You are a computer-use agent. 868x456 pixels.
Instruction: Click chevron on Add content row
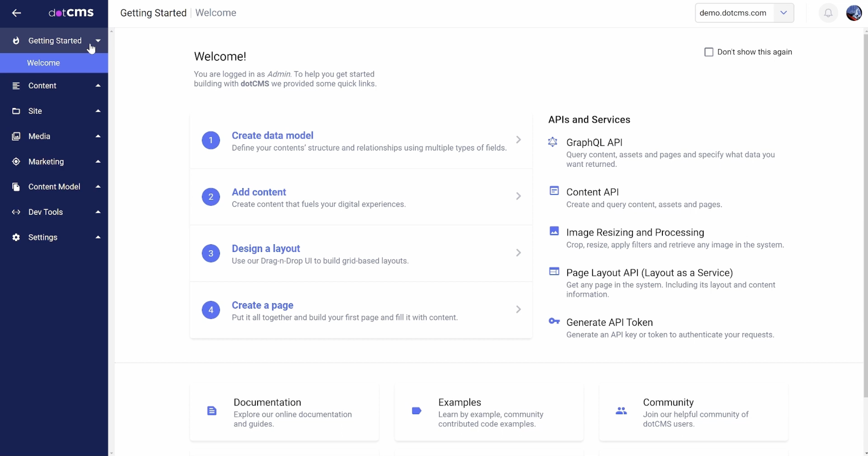click(518, 196)
